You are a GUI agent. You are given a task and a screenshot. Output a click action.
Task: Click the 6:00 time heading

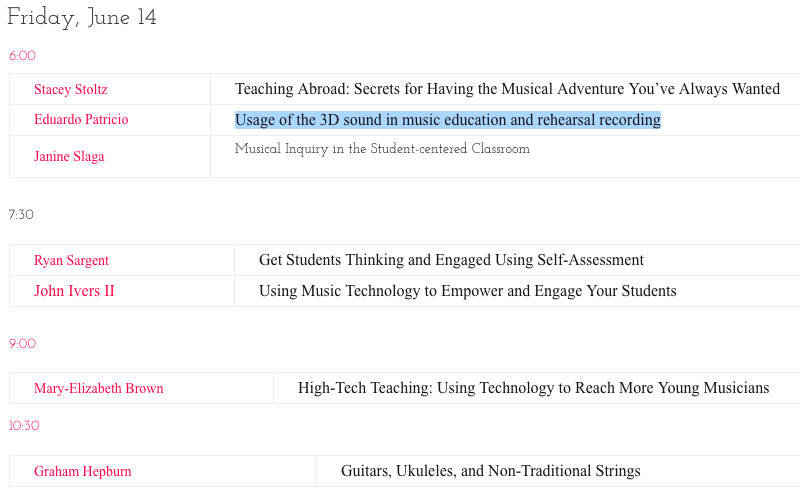point(22,56)
